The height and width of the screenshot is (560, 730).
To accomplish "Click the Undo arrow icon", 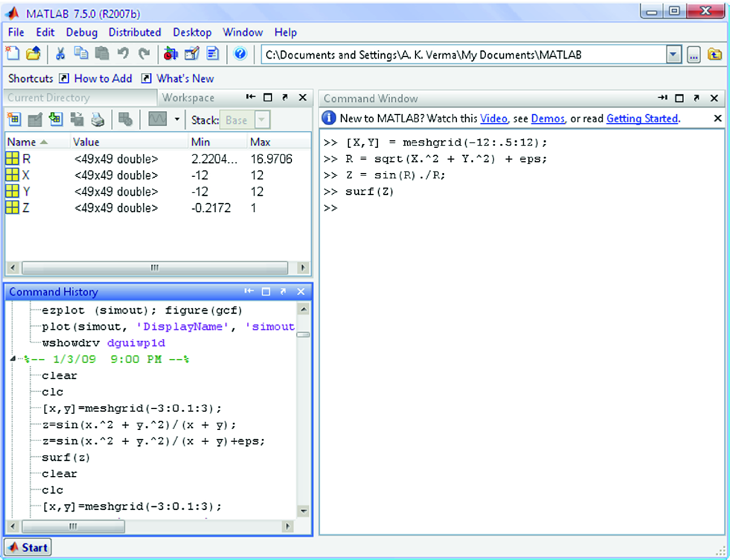I will click(123, 53).
